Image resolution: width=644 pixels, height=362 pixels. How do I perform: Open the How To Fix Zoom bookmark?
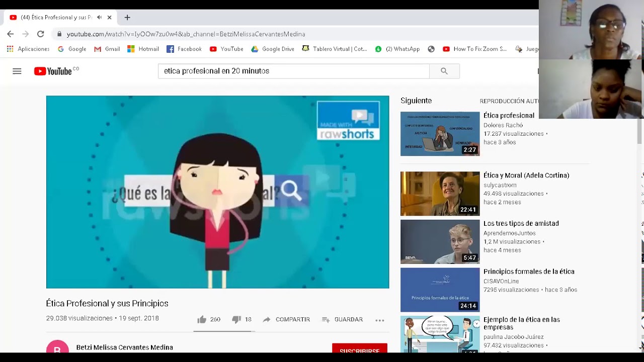[475, 49]
